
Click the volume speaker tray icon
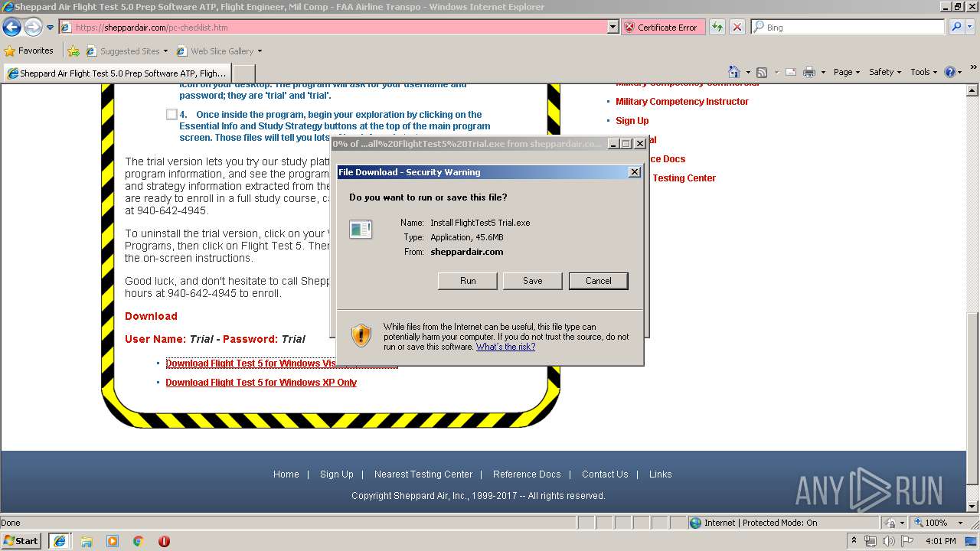point(888,541)
